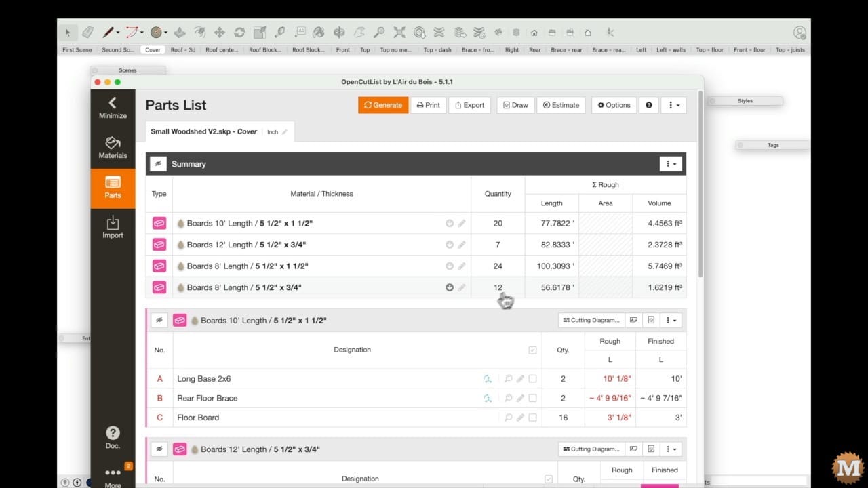Click the orange Generate button
The image size is (868, 488).
(383, 105)
